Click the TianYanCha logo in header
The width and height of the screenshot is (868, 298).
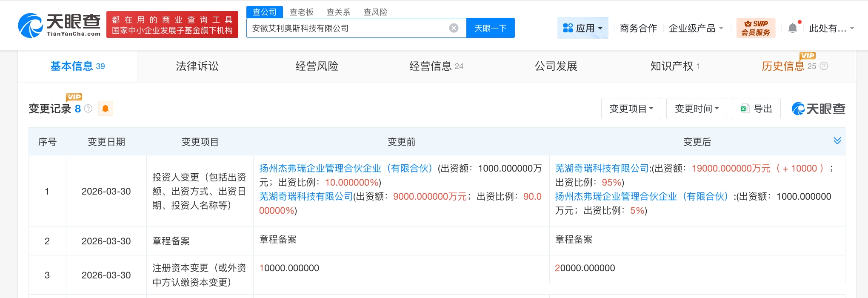coord(60,25)
